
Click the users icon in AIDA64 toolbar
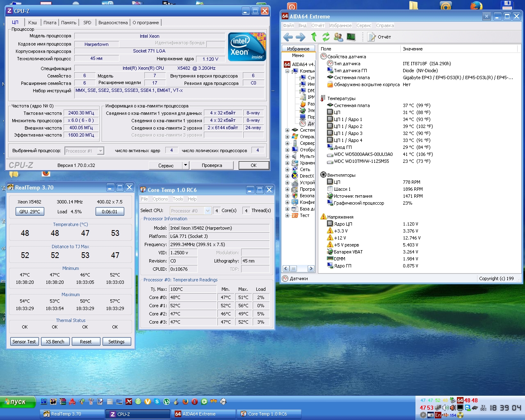(x=338, y=37)
